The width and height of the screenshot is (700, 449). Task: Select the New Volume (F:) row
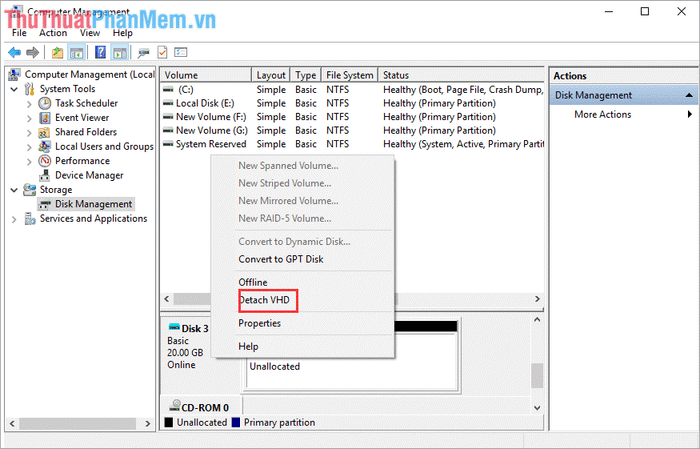[353, 117]
